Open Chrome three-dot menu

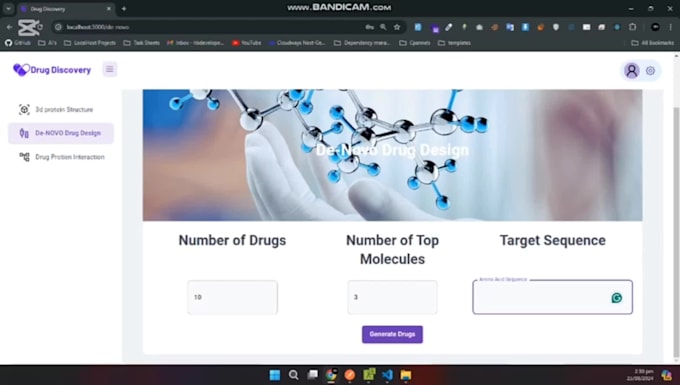tap(670, 27)
